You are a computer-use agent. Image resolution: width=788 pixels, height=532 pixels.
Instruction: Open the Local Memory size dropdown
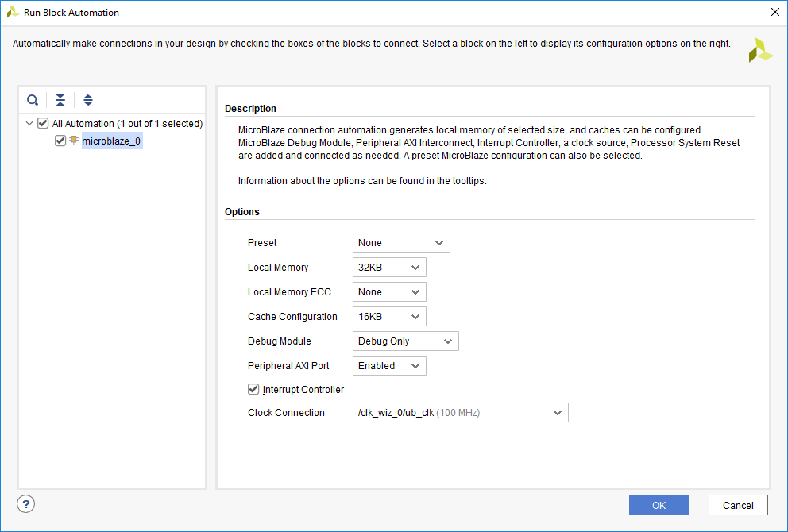click(389, 268)
